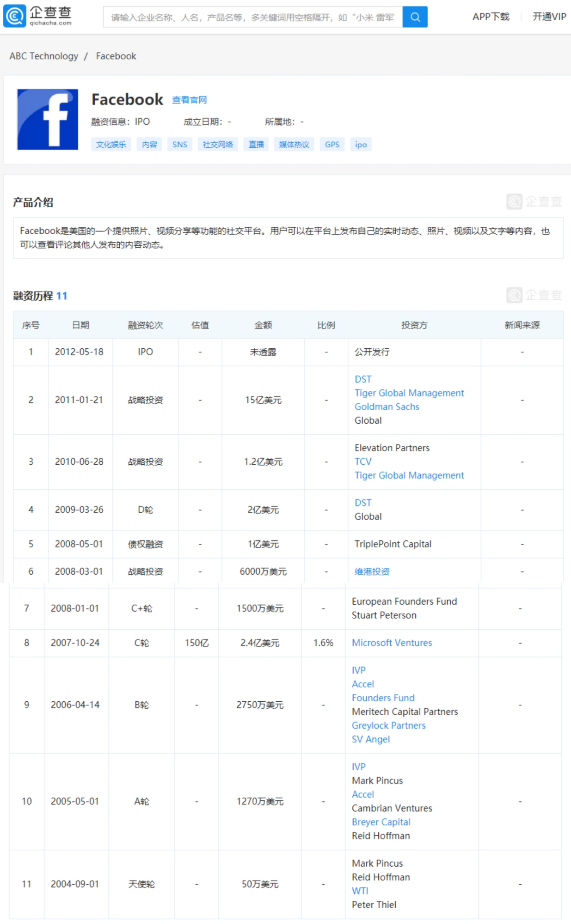Open the Microsoft Ventures investor link

point(392,643)
